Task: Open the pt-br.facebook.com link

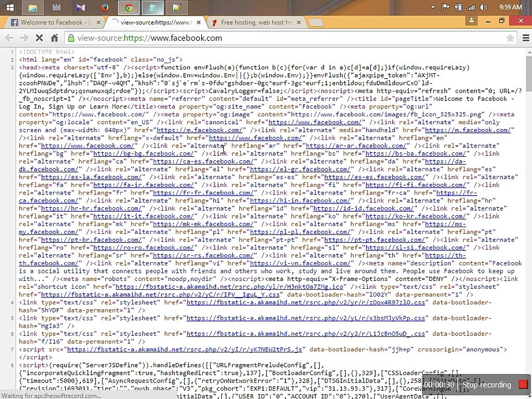Action: 91,239
